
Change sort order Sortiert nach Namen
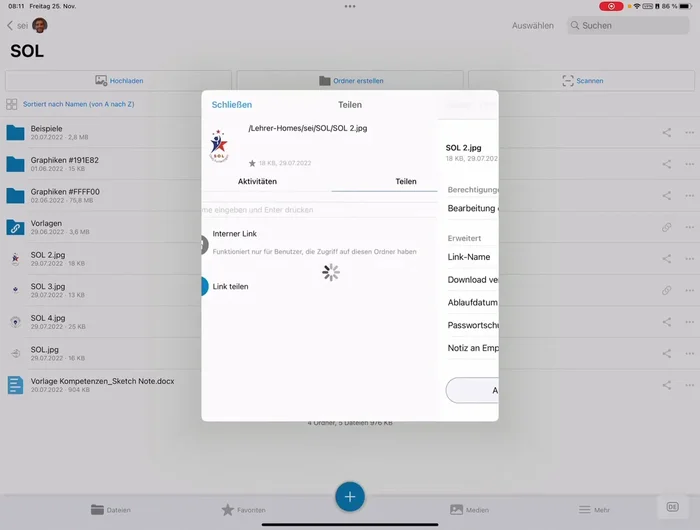pos(78,104)
